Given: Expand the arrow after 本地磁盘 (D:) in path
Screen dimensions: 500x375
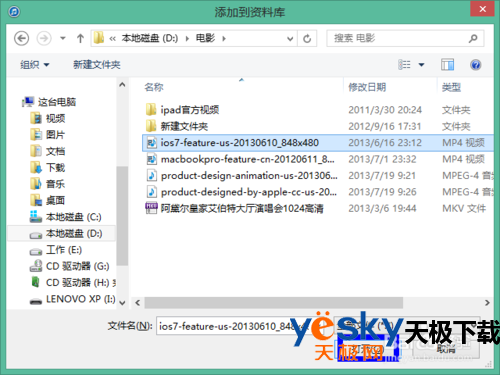Looking at the screenshot, I should coord(187,39).
